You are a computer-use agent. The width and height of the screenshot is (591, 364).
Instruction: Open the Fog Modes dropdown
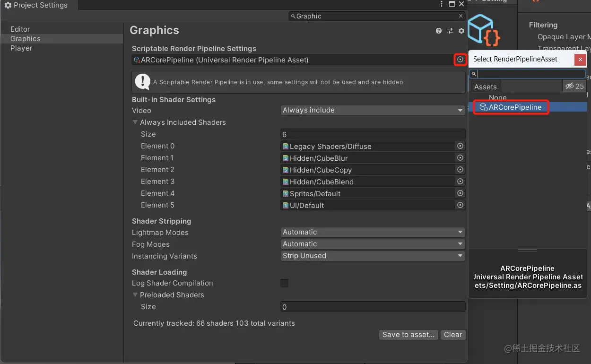pos(373,244)
